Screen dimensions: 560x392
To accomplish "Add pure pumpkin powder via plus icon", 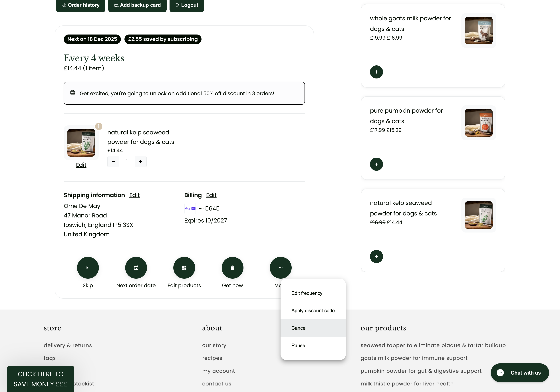I will tap(376, 164).
